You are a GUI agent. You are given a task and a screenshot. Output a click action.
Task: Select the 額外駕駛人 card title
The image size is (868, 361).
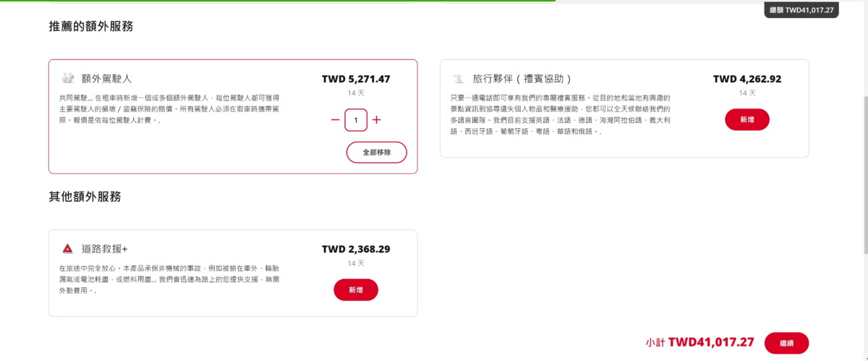point(106,78)
